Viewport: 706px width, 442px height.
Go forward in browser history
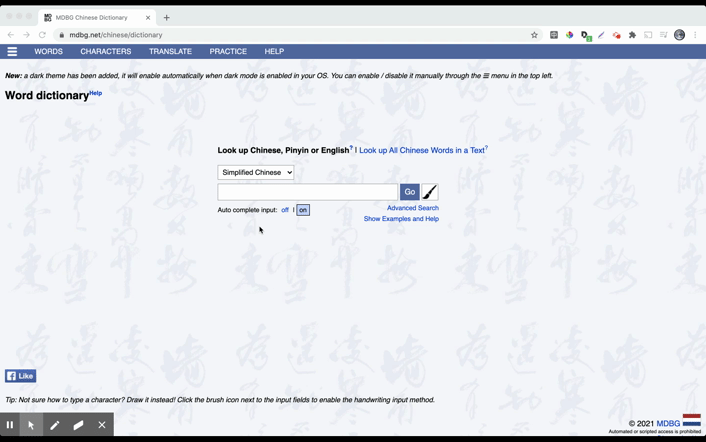pyautogui.click(x=26, y=35)
